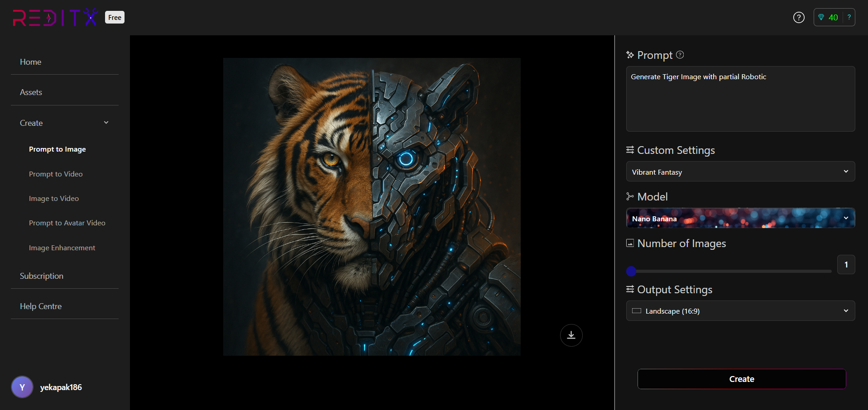Click the Prompt tooltip info icon

680,55
